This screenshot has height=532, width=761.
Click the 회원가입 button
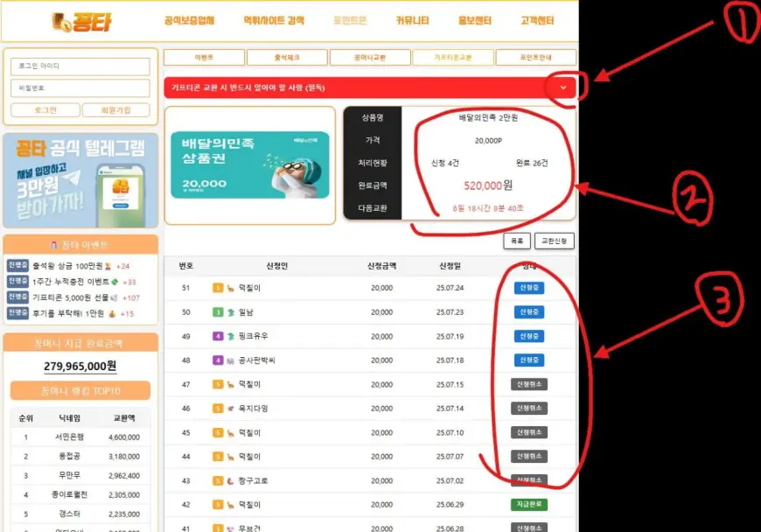[115, 110]
